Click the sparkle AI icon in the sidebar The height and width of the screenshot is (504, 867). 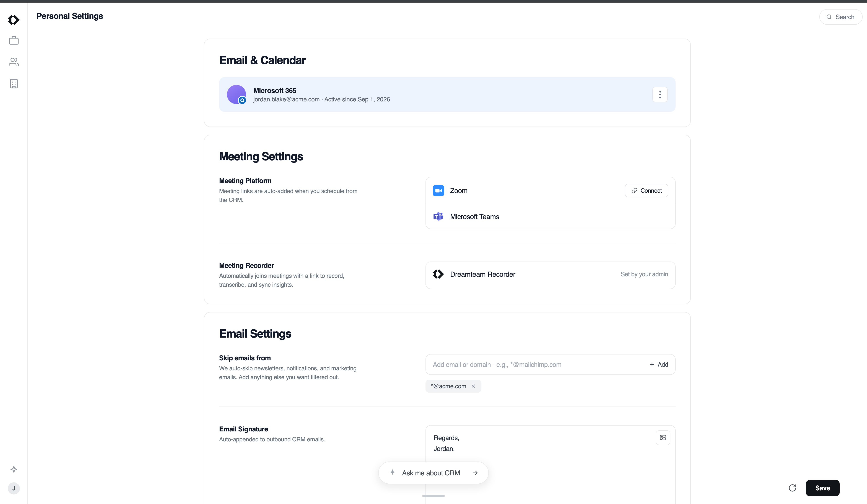click(x=14, y=469)
